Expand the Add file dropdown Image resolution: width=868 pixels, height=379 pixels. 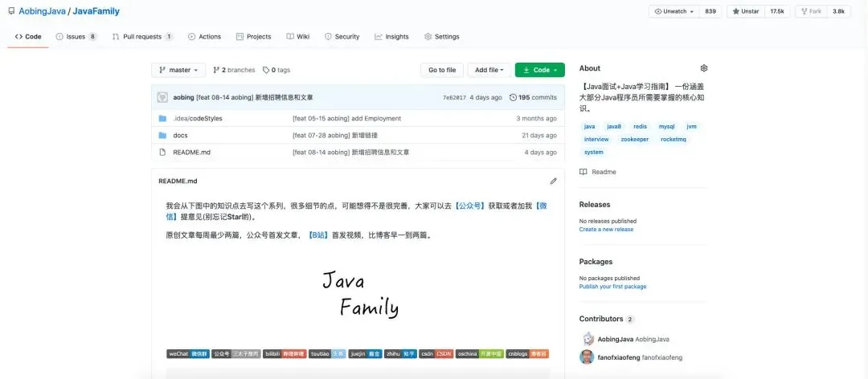click(489, 71)
